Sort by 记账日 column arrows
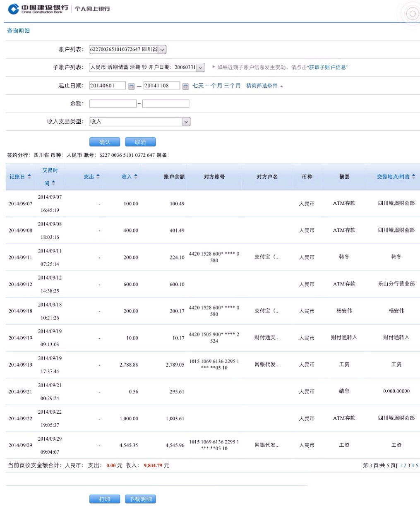This screenshot has height=506, width=420. (29, 177)
